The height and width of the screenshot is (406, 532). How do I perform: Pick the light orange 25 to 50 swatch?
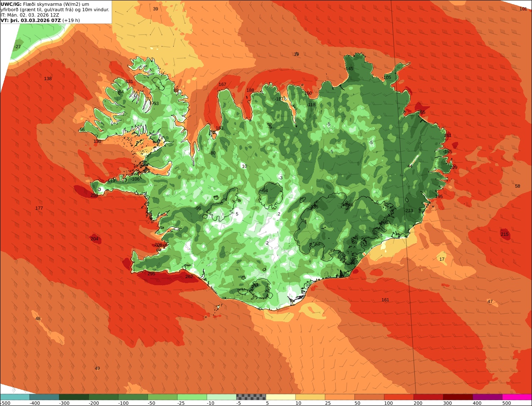point(339,397)
